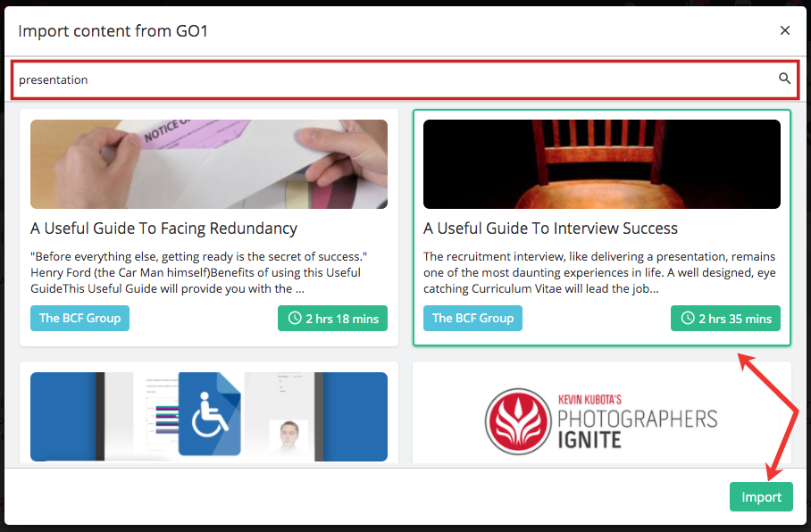
Task: Select the Interview Success description text
Action: click(x=599, y=272)
